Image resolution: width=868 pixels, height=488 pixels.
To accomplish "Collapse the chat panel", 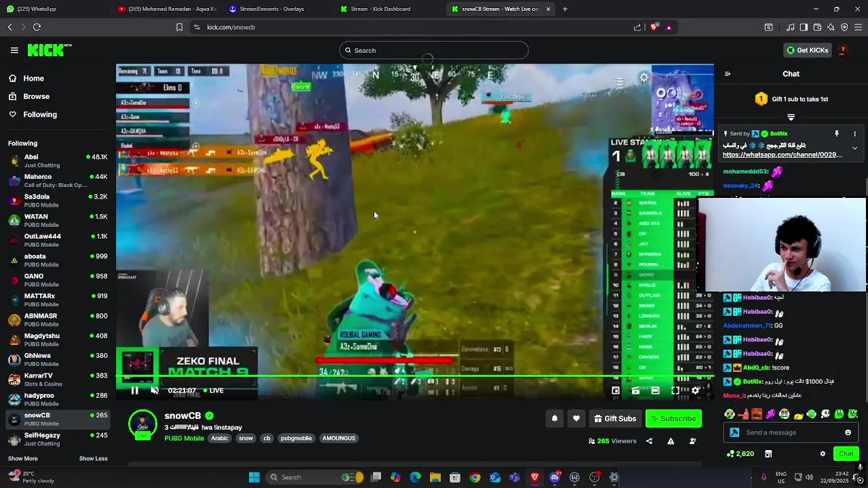I will point(728,74).
